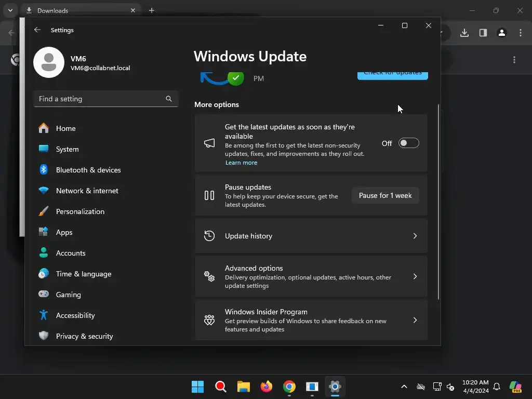This screenshot has width=532, height=399.
Task: Expand Advanced options chevron
Action: coord(415,276)
